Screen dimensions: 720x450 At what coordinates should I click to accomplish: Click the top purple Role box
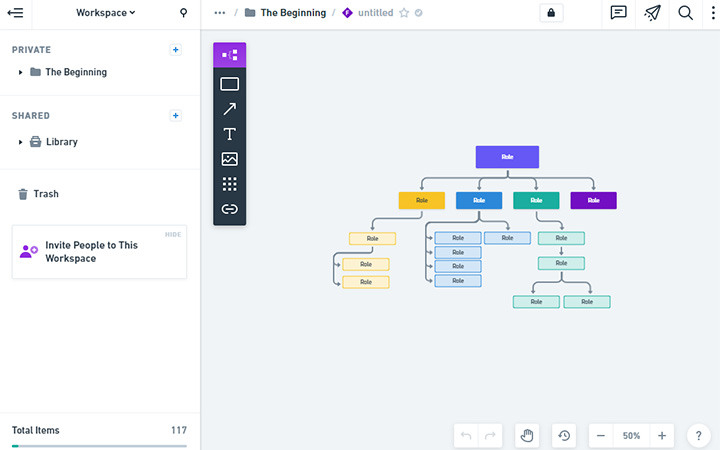pyautogui.click(x=507, y=157)
